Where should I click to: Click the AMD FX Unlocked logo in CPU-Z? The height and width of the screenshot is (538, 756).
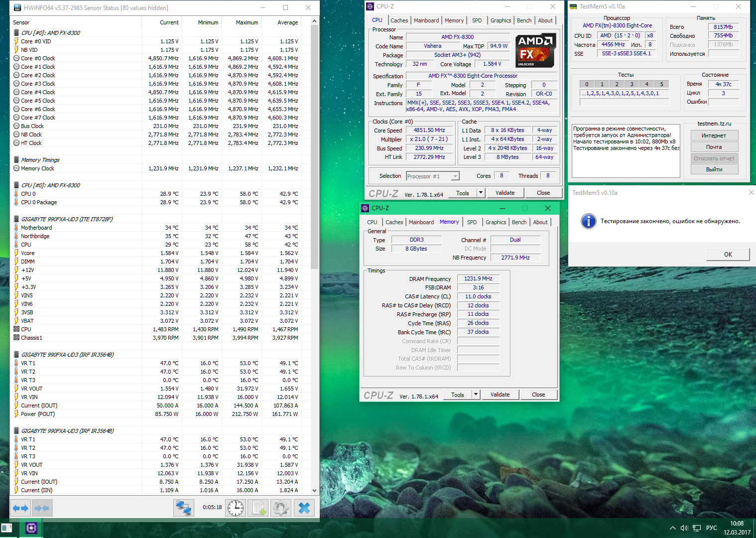click(x=535, y=50)
